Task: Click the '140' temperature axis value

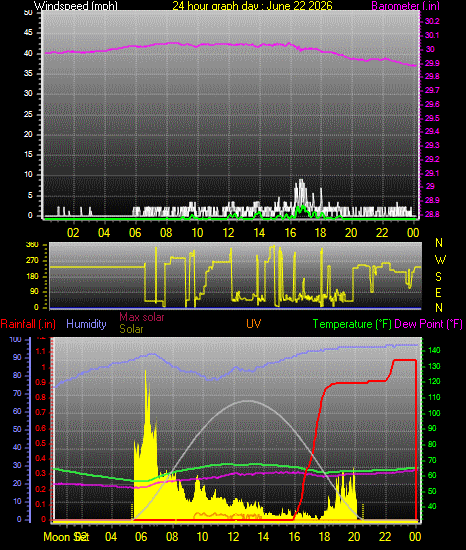Action: click(x=434, y=350)
